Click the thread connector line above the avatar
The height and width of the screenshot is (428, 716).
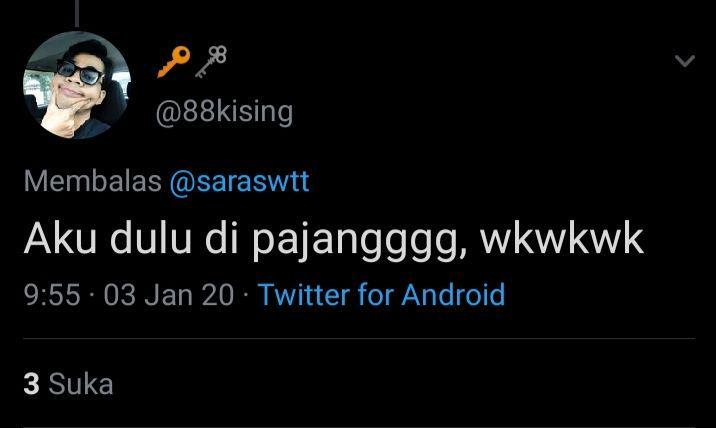pyautogui.click(x=77, y=13)
